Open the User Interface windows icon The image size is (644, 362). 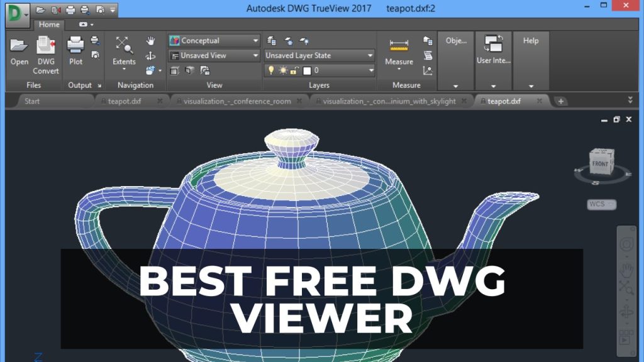[493, 44]
